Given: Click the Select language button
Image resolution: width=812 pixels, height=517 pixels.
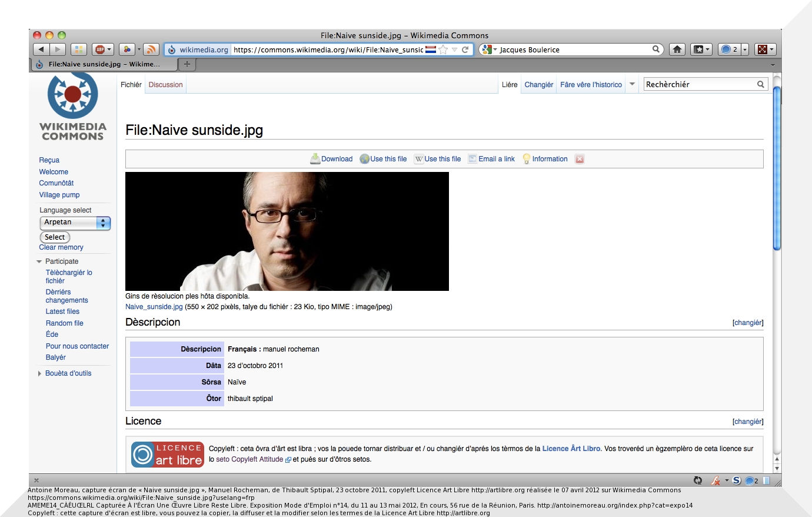Looking at the screenshot, I should [55, 237].
